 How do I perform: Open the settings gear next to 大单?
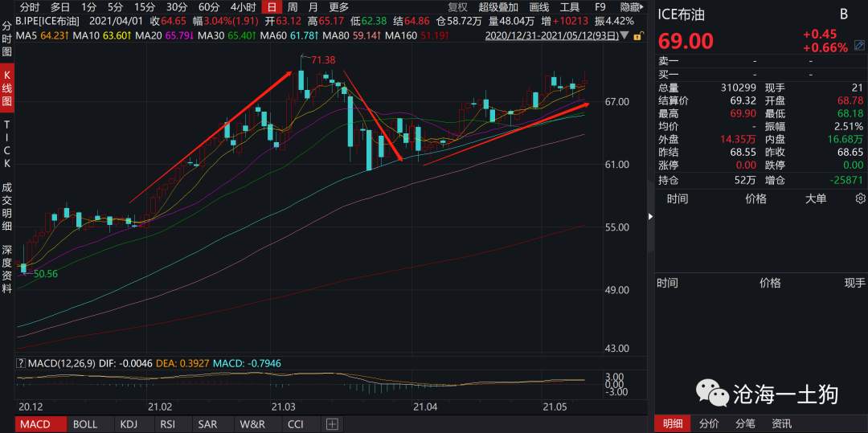pyautogui.click(x=860, y=198)
